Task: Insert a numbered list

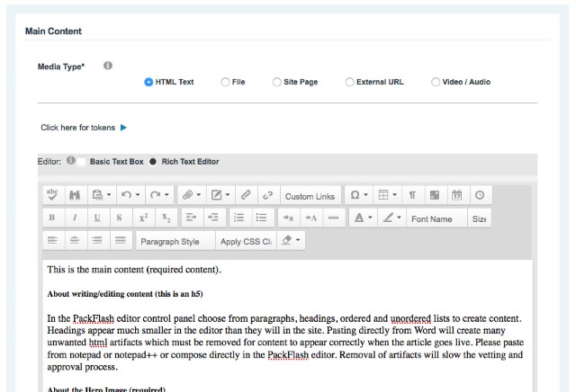Action: coord(238,218)
